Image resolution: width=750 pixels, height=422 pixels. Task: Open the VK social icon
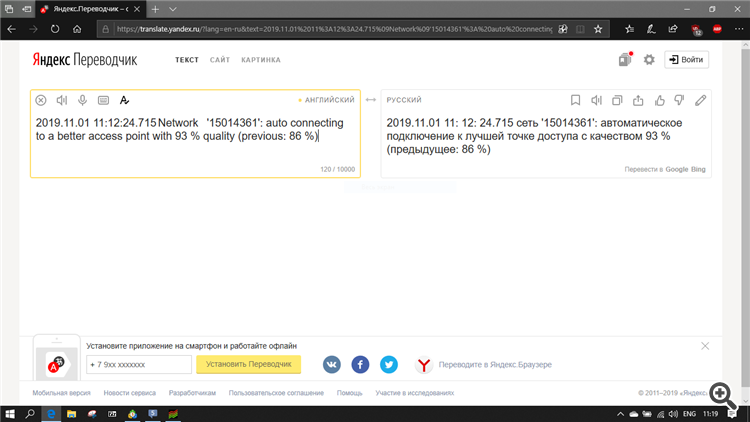[331, 365]
